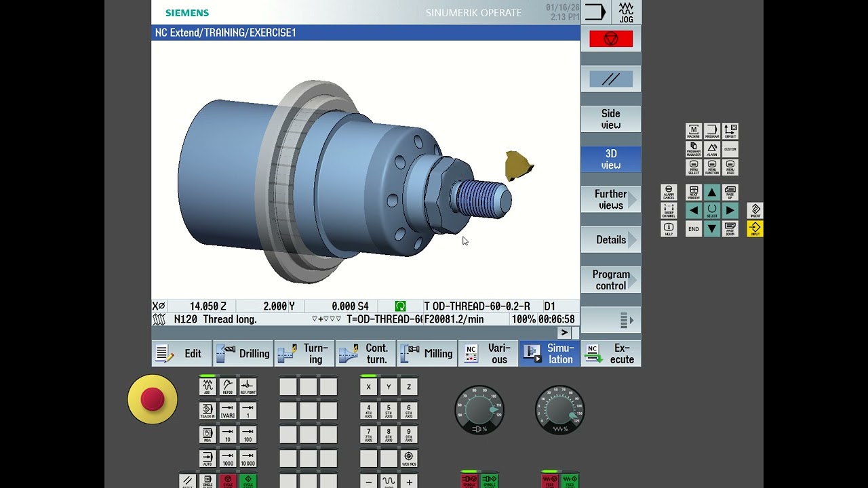Click the cursor up arrow key

coord(712,192)
